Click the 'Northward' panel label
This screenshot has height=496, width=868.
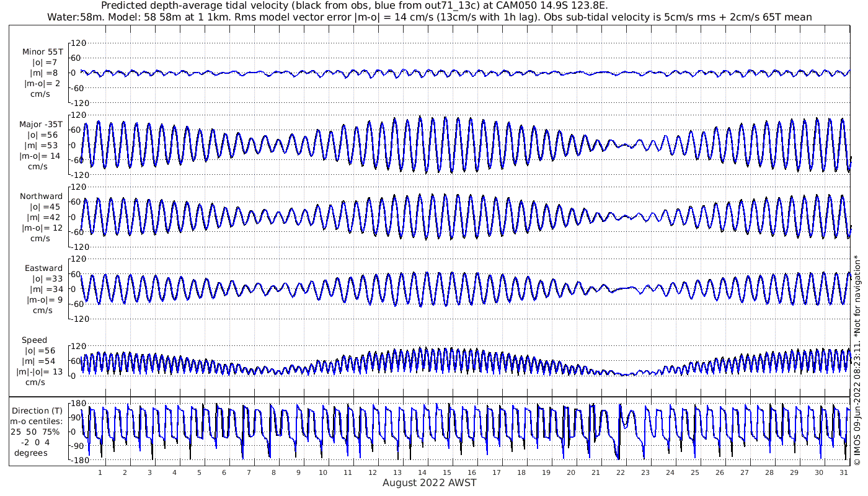41,196
